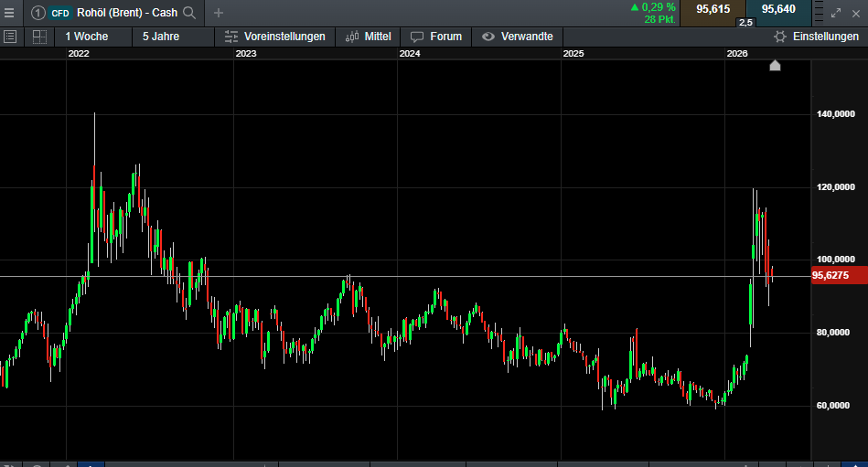Open the list panel icon left of layout
The width and height of the screenshot is (868, 467).
(x=10, y=37)
